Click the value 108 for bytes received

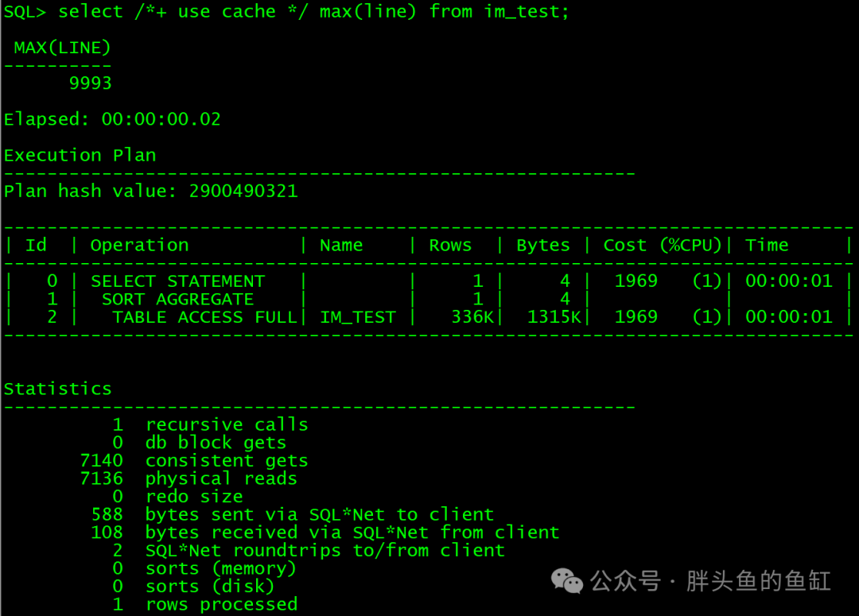(107, 533)
